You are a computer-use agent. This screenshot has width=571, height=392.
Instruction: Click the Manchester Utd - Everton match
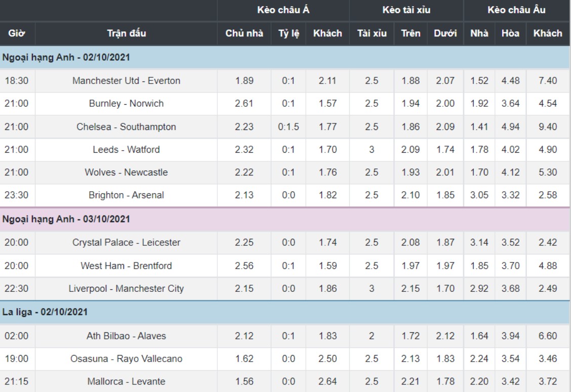126,80
